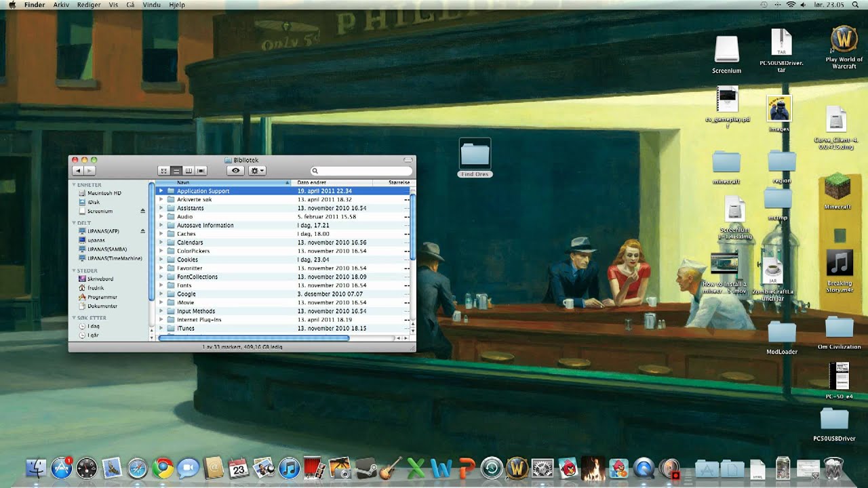
Task: Launch iTunes from the Dock
Action: [290, 468]
